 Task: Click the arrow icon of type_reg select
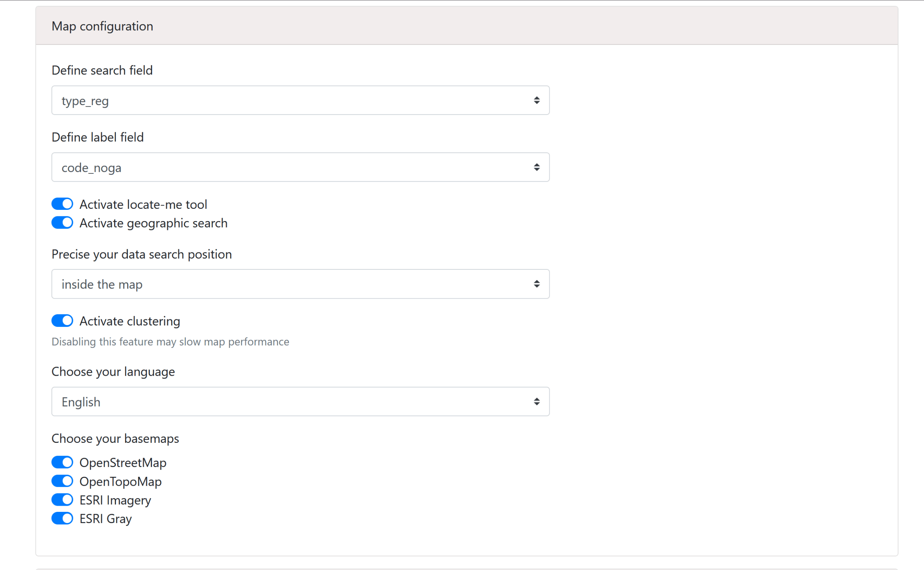pos(536,100)
